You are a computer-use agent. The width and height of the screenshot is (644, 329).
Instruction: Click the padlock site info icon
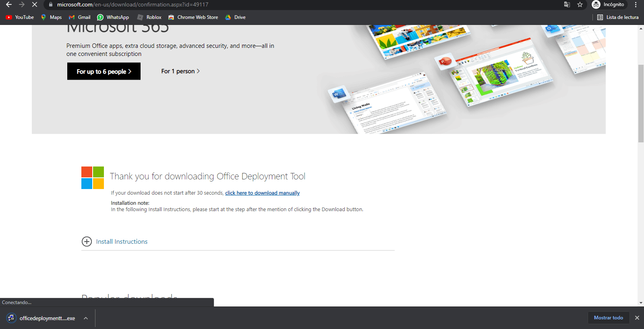tap(51, 4)
